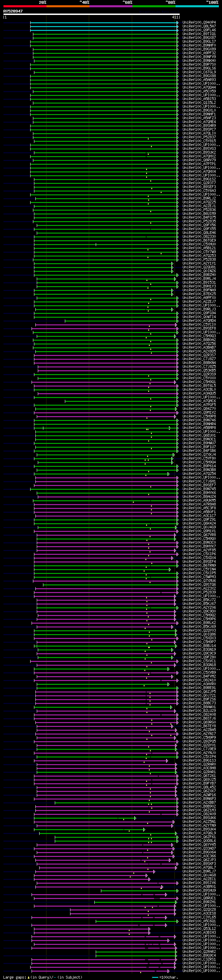
Task: Click the orange ~40% identity color segment
Action: pyautogui.click(x=68, y=6)
